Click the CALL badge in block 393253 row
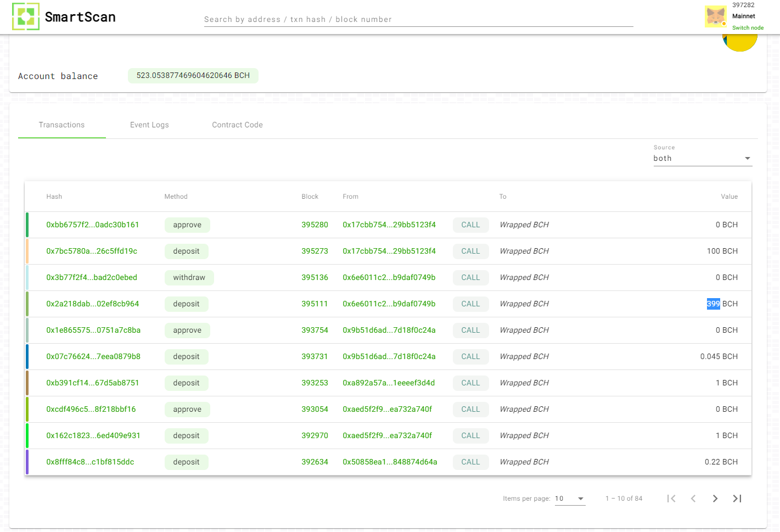Image resolution: width=780 pixels, height=532 pixels. 471,383
